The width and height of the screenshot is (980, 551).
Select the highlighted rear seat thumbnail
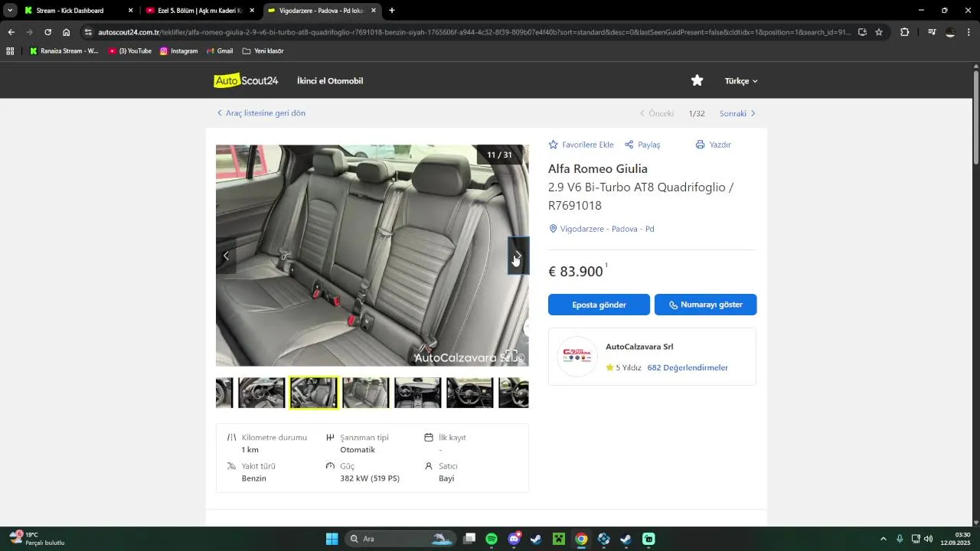[x=314, y=393]
